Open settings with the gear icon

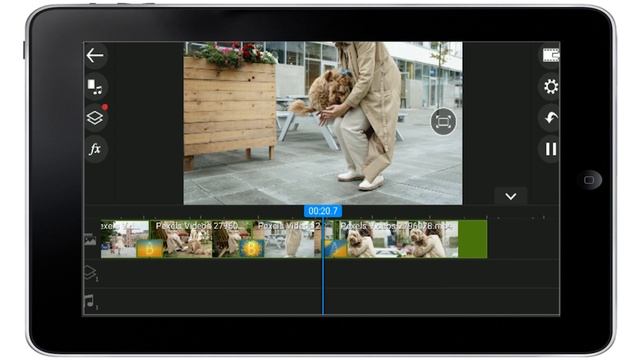tap(550, 87)
